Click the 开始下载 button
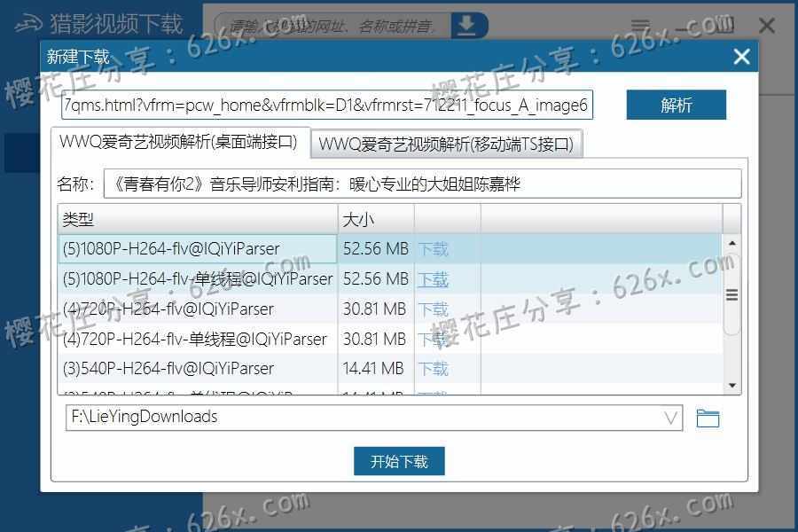Screen dimensions: 798x532 point(399,461)
